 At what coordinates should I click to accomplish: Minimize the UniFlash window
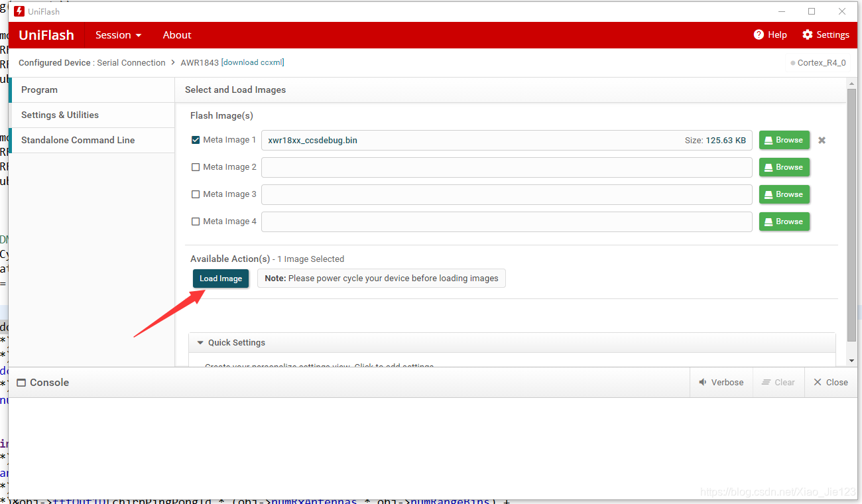click(x=781, y=11)
